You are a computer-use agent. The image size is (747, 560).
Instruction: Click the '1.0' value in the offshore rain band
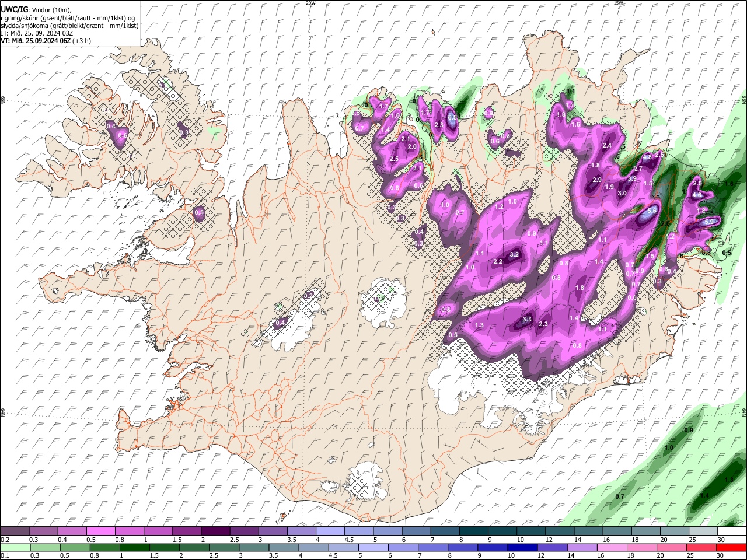(669, 448)
